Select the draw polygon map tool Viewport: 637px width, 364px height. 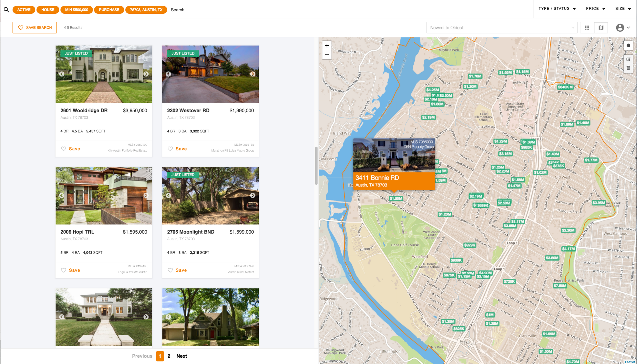pyautogui.click(x=628, y=45)
